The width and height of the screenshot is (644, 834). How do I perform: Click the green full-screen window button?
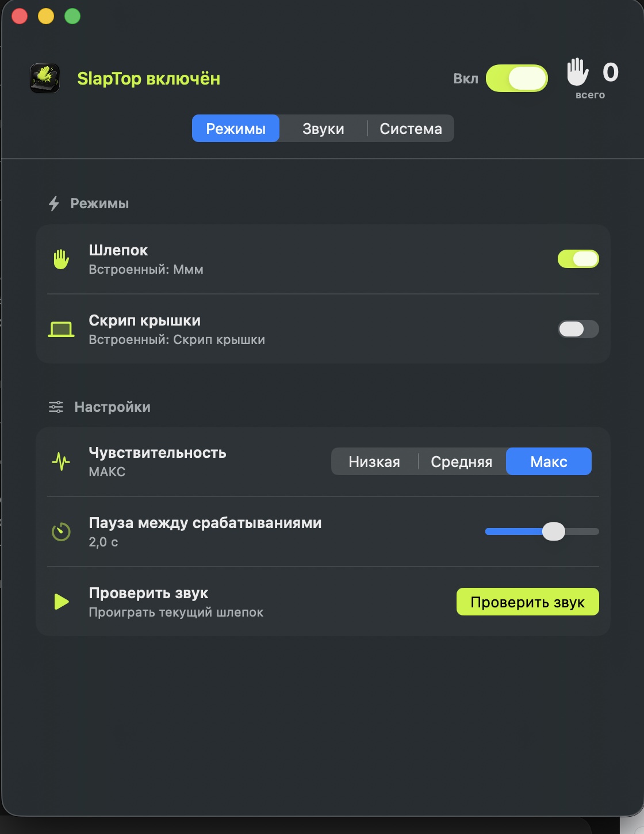click(72, 16)
